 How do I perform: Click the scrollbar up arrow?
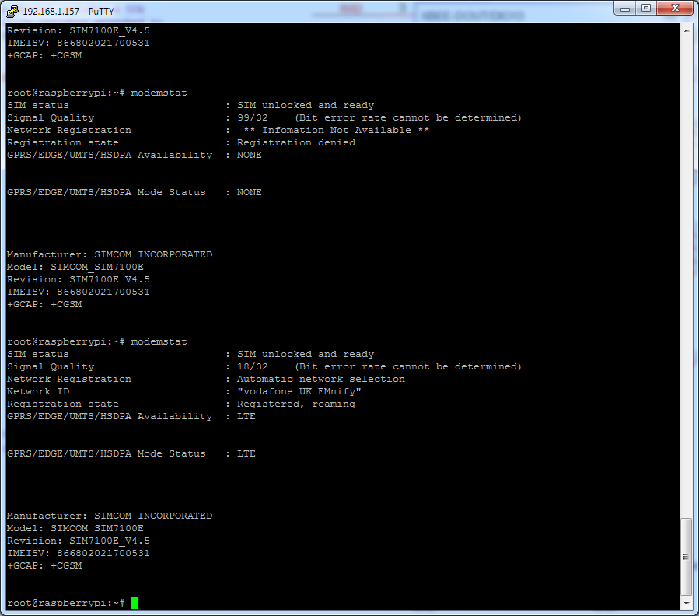686,30
